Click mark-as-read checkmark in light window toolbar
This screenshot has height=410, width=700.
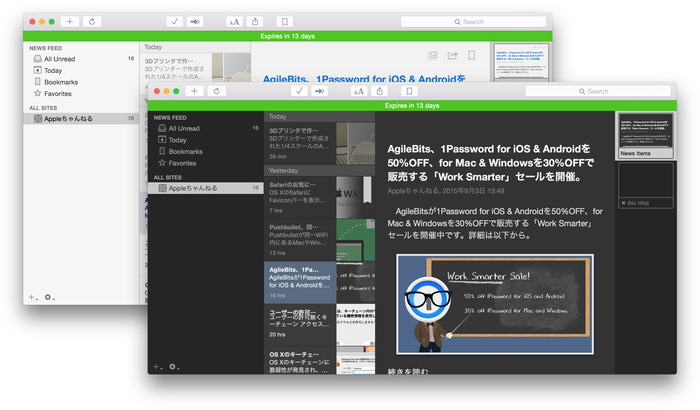[x=175, y=21]
